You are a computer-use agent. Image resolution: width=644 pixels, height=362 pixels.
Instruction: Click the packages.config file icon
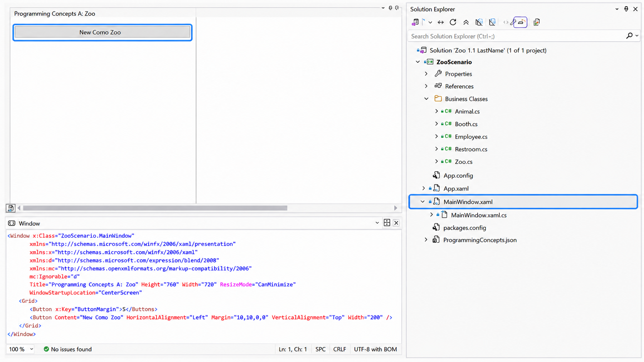436,228
